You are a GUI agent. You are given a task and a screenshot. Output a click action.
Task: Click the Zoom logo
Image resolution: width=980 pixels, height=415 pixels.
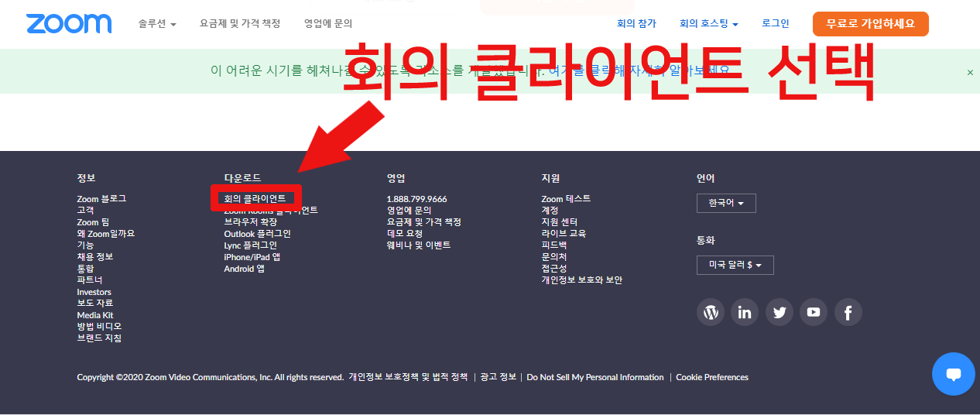coord(69,24)
